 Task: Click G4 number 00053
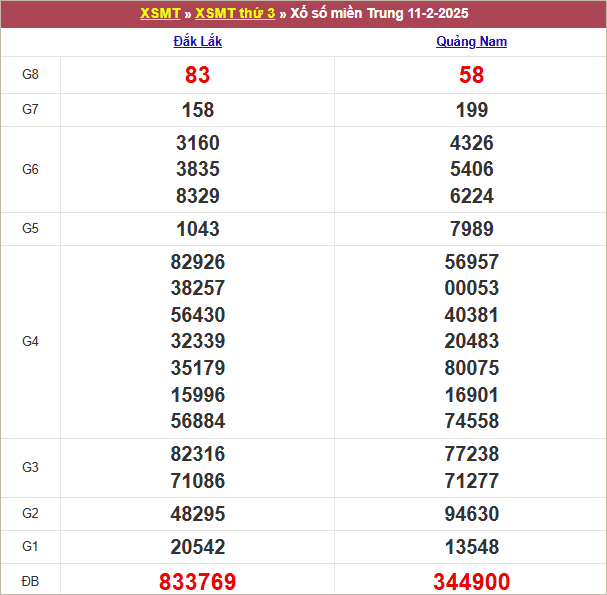472,288
